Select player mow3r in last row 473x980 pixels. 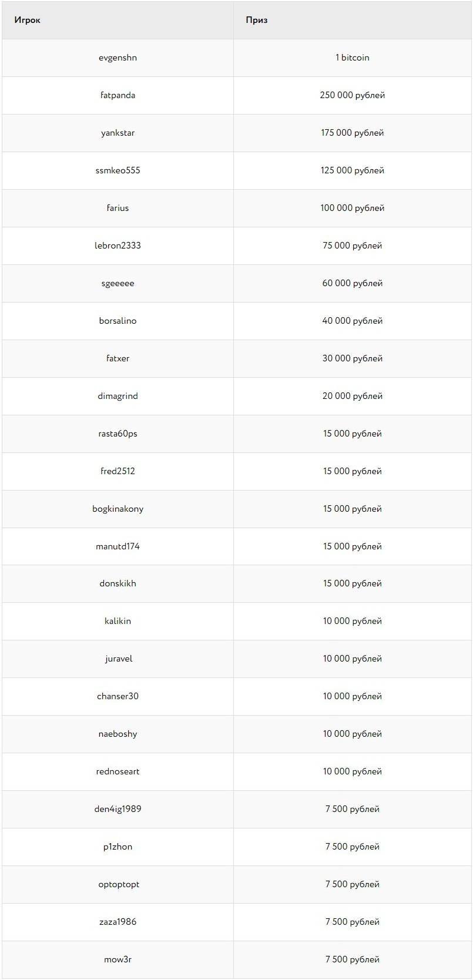coord(118,959)
